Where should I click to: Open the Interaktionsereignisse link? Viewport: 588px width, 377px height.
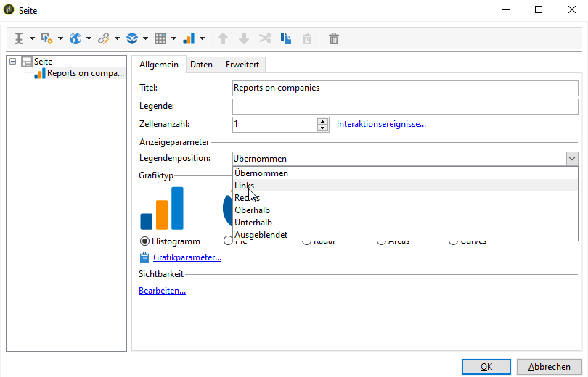tap(381, 124)
